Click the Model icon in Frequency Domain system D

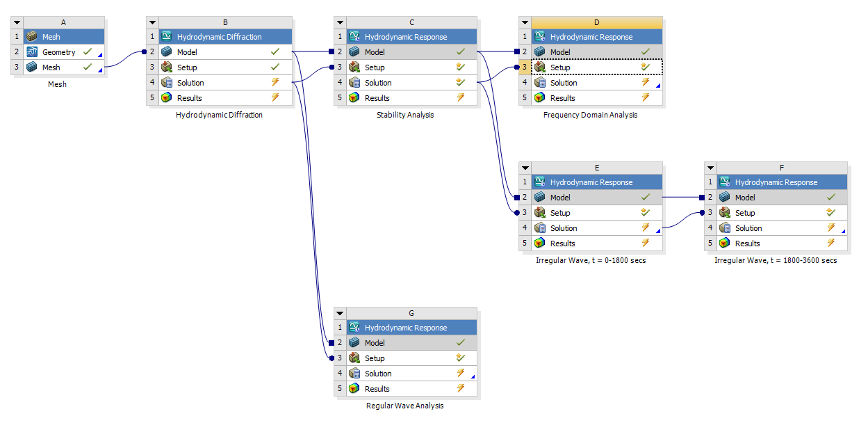point(540,52)
